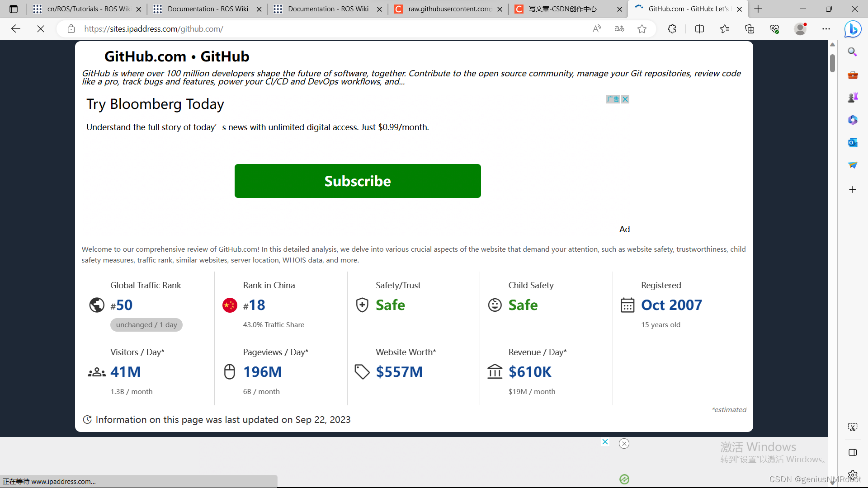Close the Bloomberg ad with X
The height and width of the screenshot is (488, 868).
coord(625,99)
